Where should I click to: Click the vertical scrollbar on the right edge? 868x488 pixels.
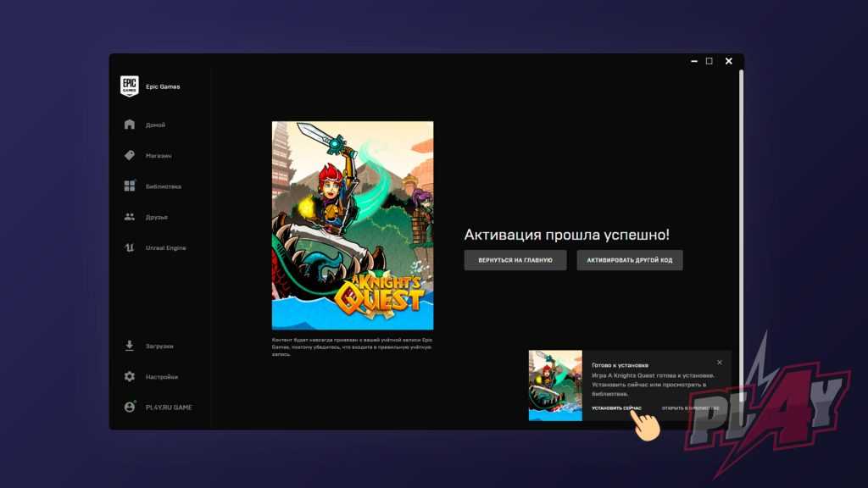741,212
